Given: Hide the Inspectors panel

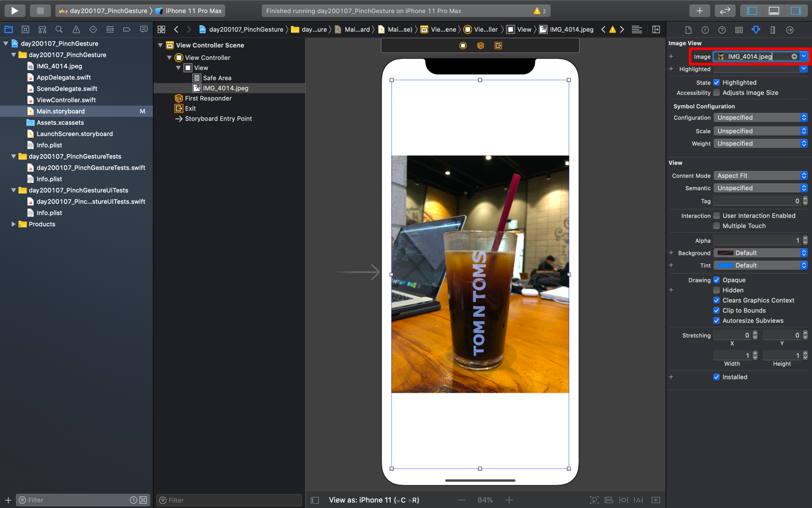Looking at the screenshot, I should pyautogui.click(x=796, y=10).
